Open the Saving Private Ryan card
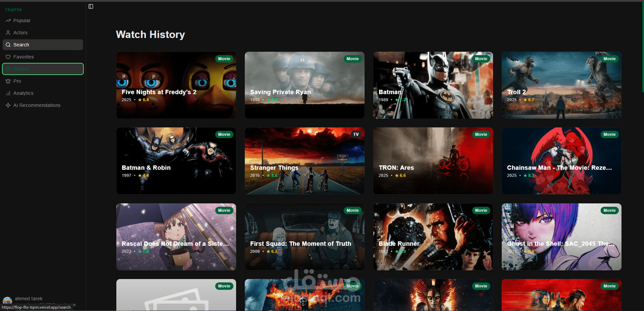Screen dimensions: 644x311 coord(305,85)
